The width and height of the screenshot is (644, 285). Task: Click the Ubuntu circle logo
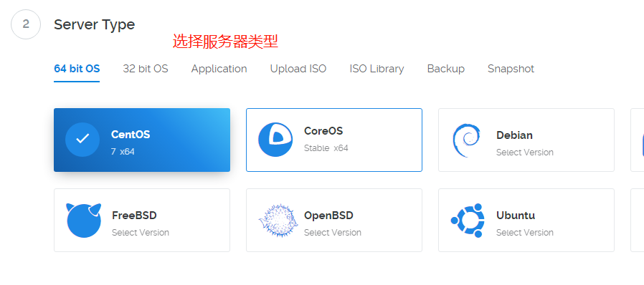click(468, 221)
